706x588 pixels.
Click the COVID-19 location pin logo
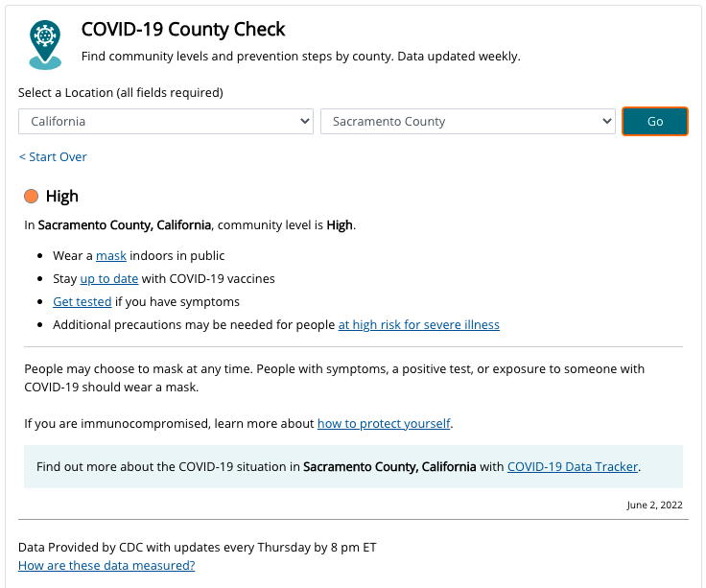point(44,44)
